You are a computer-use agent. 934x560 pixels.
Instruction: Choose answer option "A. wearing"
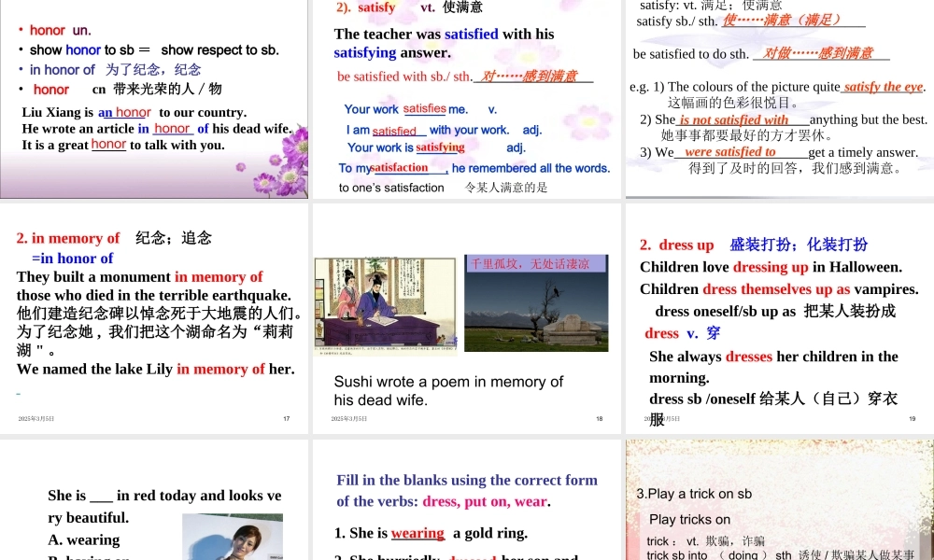pos(84,539)
